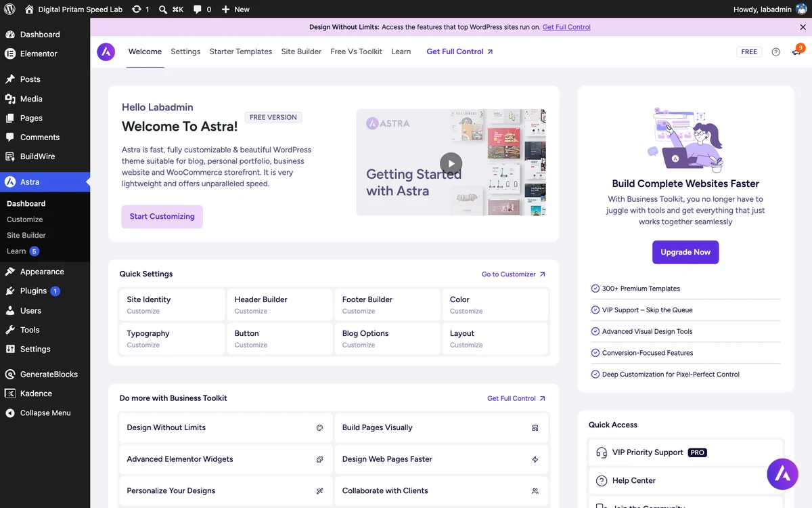Click the Design Without Limits palette icon
The image size is (812, 508).
(x=320, y=428)
